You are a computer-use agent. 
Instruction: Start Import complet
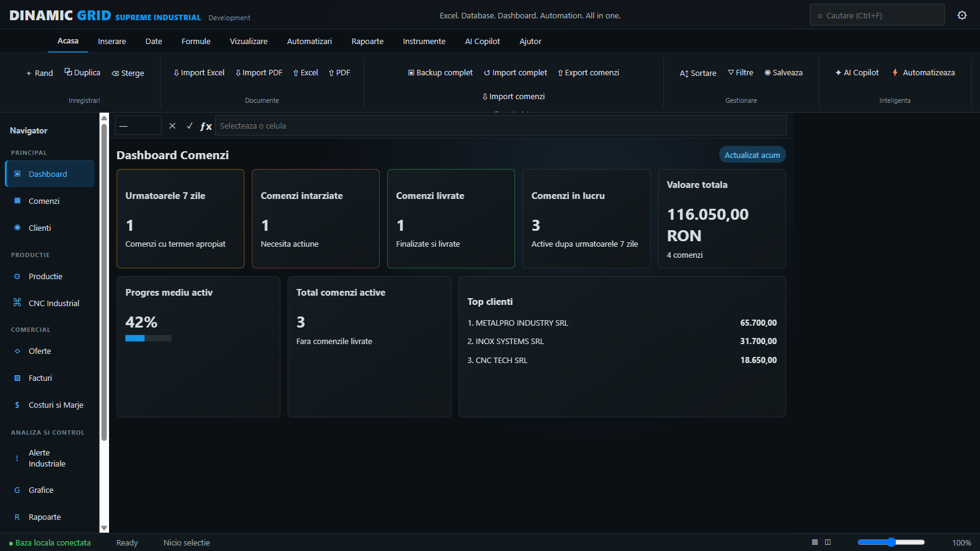(x=515, y=72)
